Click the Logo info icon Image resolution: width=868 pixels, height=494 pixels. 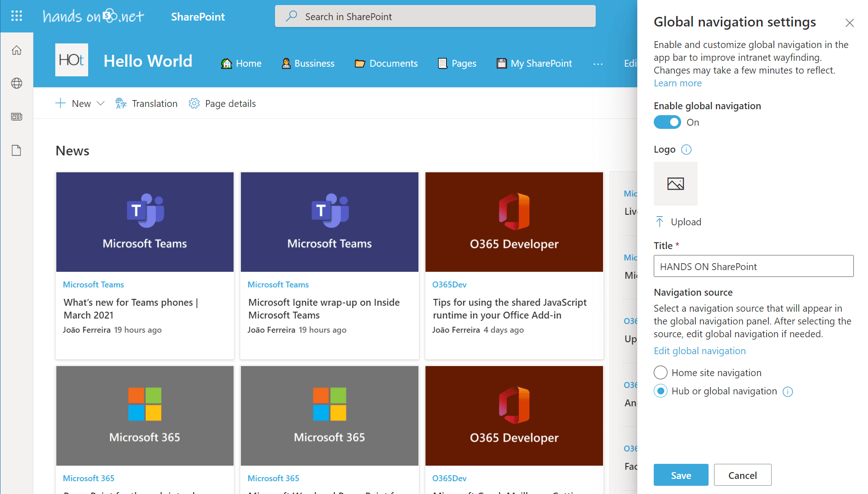[x=686, y=149]
